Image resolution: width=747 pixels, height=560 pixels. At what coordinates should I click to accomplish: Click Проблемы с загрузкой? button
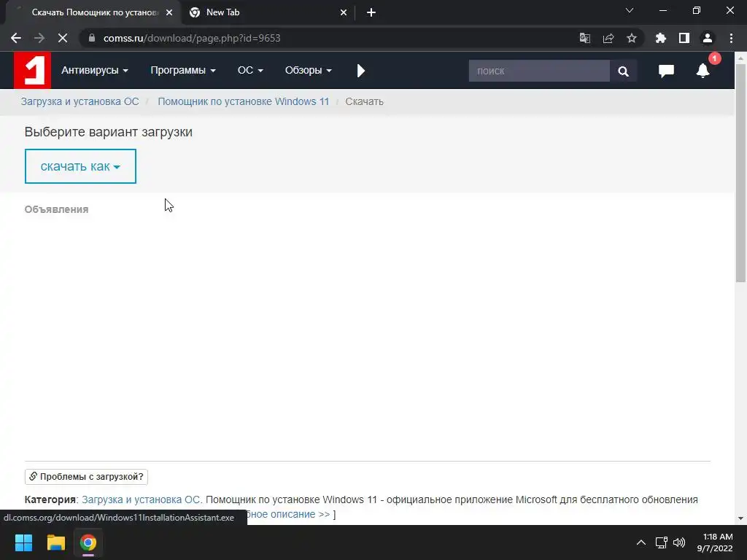[86, 477]
